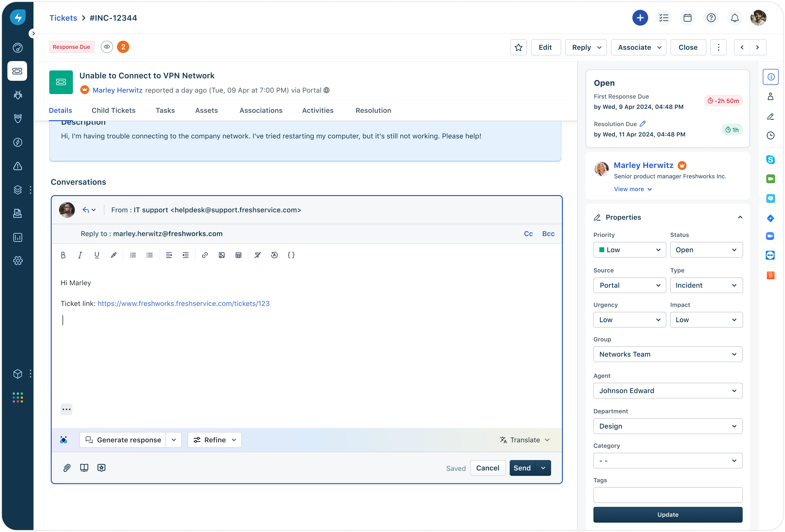Toggle the ticket watcher eye icon
This screenshot has height=532, width=785.
(x=107, y=47)
